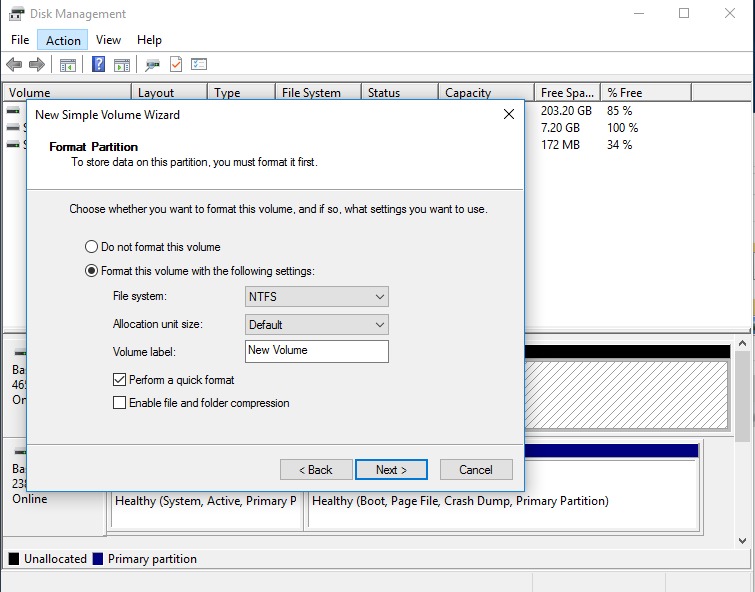
Task: Click the Next button in wizard
Action: click(x=391, y=470)
